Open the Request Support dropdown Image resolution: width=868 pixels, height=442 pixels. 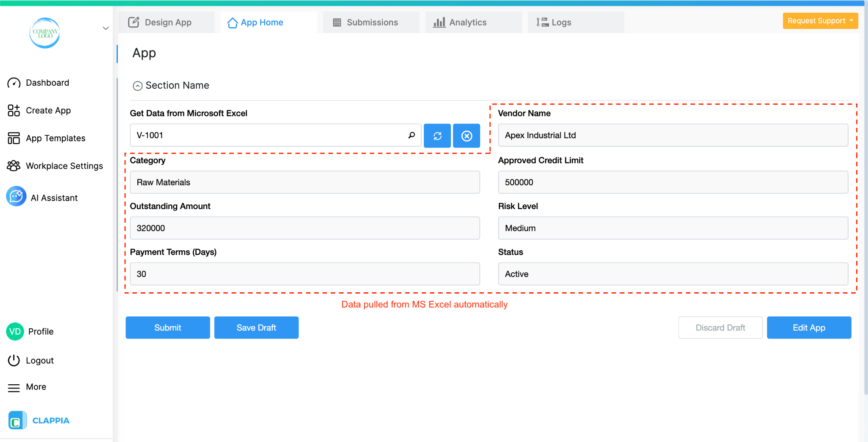(x=820, y=20)
